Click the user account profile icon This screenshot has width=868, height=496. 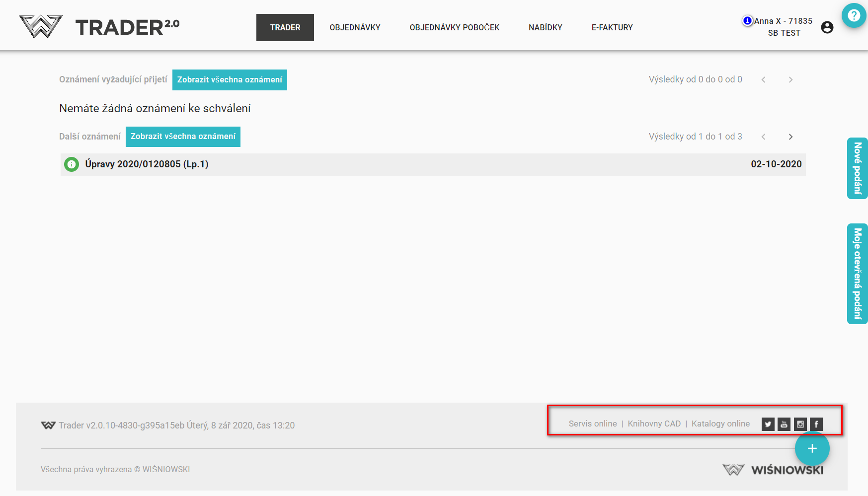827,27
